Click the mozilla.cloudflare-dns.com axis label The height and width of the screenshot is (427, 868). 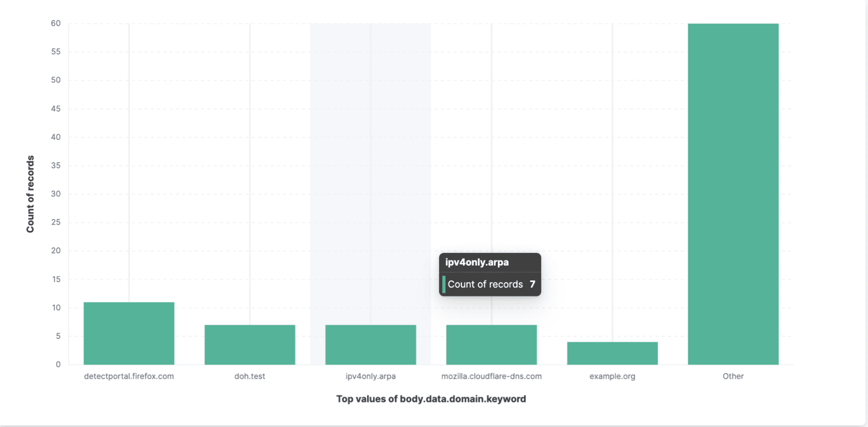click(492, 376)
